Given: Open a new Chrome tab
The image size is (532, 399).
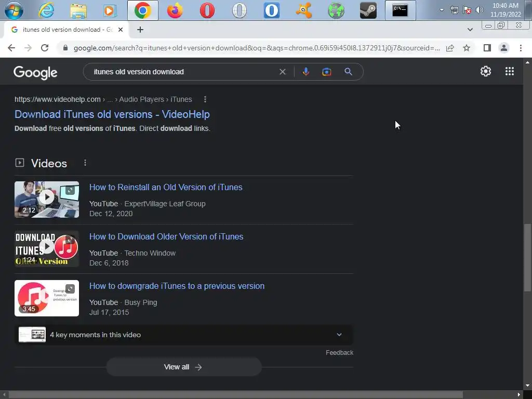Looking at the screenshot, I should [140, 30].
